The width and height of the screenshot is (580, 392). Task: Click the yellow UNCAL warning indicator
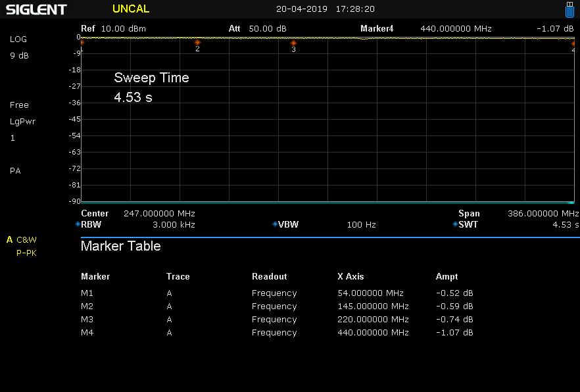[x=131, y=9]
